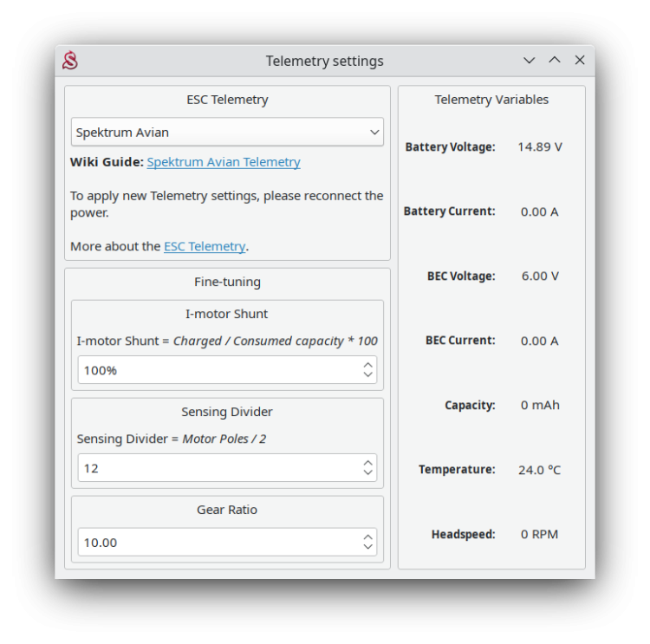650x644 pixels.
Task: Click the Sensing Divider value field
Action: pos(217,468)
